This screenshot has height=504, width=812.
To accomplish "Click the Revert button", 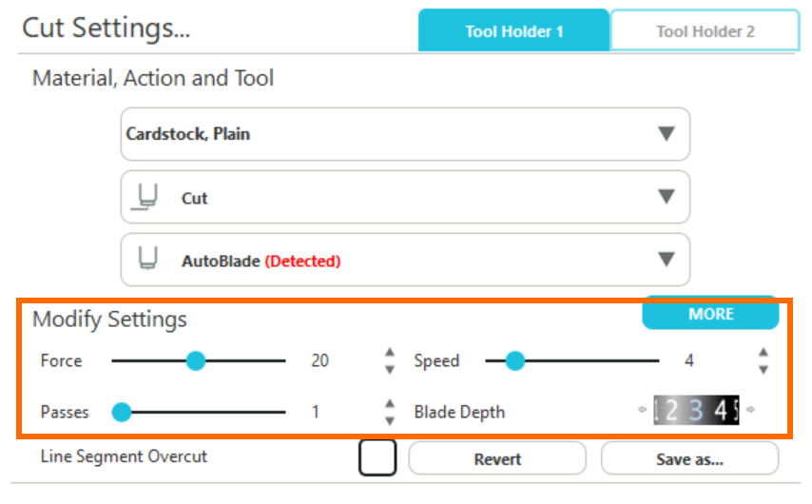I will click(497, 459).
